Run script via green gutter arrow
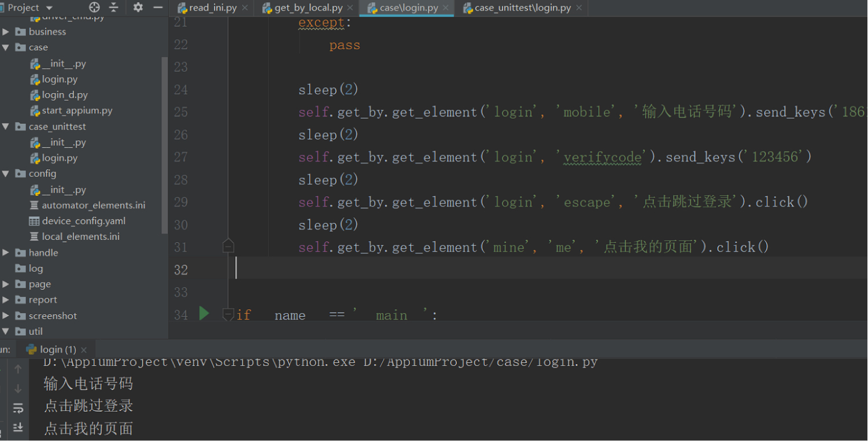The width and height of the screenshot is (868, 441). [204, 314]
